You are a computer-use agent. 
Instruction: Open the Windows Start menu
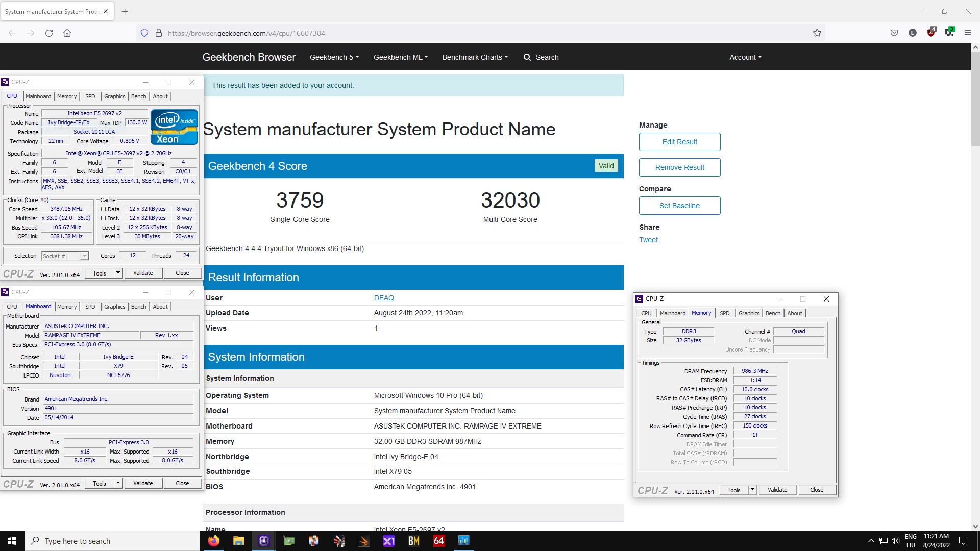[x=12, y=541]
